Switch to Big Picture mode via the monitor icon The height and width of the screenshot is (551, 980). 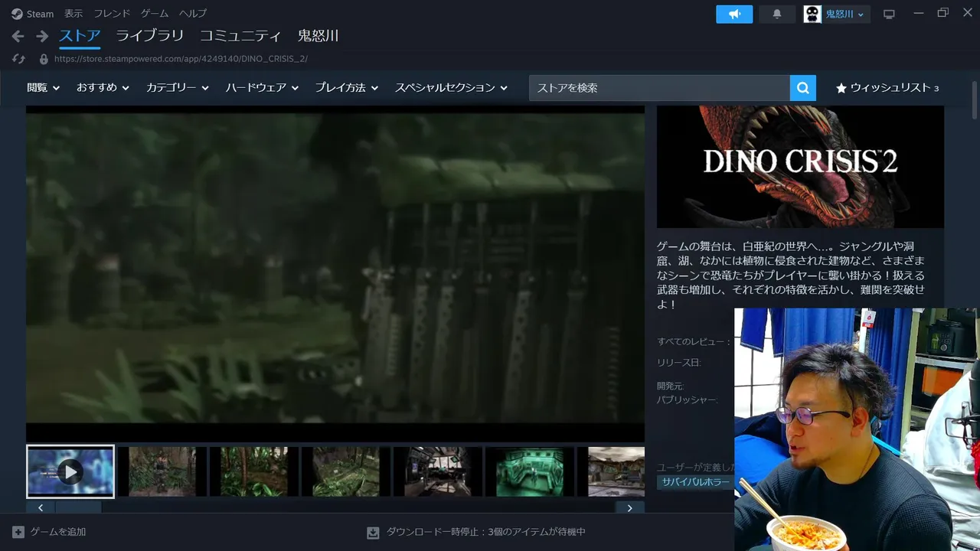(x=889, y=14)
